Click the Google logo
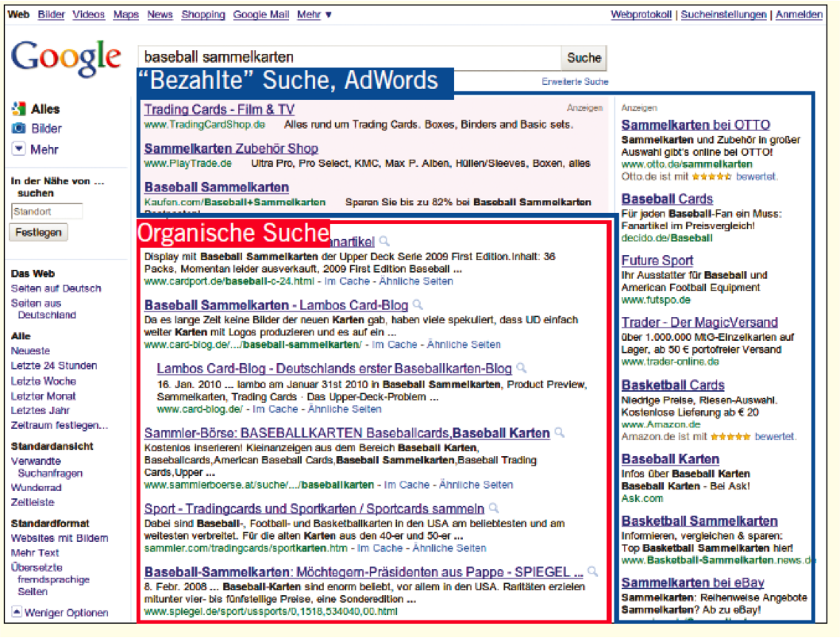Screen dimensions: 840x638 pyautogui.click(x=66, y=58)
